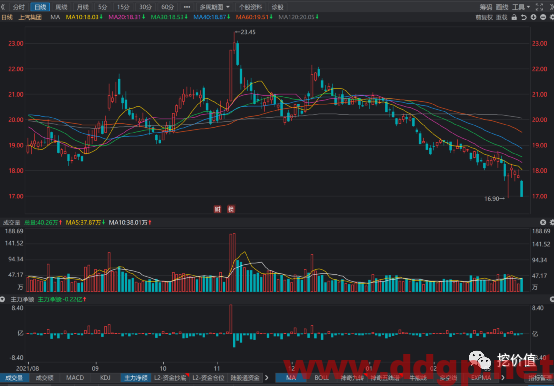This screenshot has height=386, width=554.
Task: Click the undo arrow icon
Action: (524, 17)
